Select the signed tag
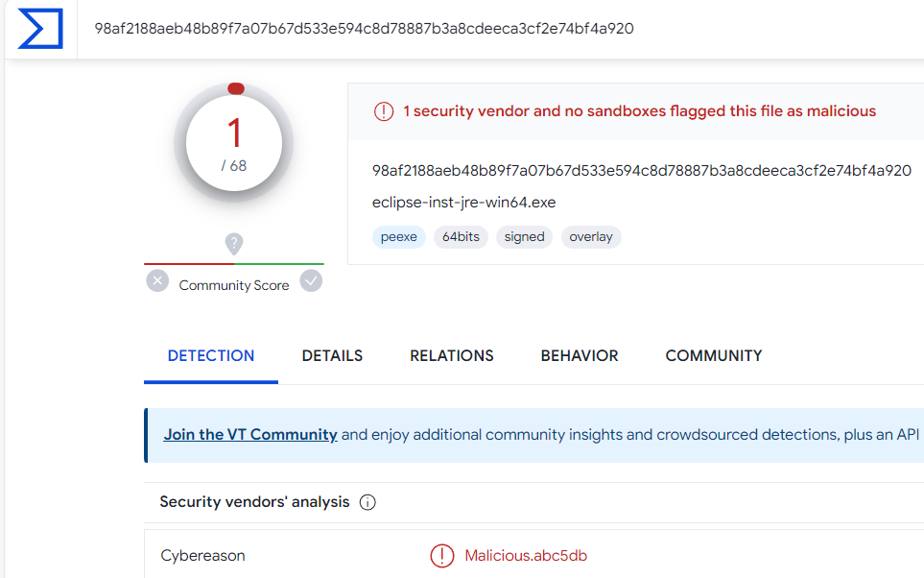924x578 pixels. 524,237
